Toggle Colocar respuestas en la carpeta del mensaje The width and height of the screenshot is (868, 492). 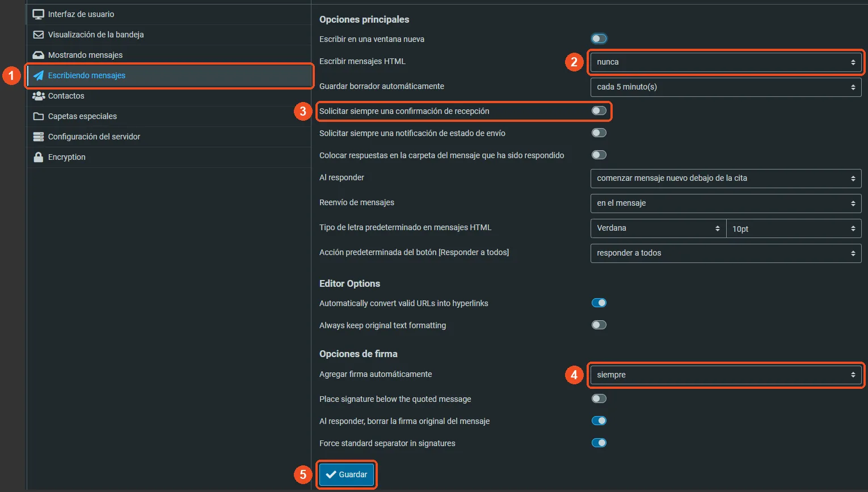coord(599,155)
